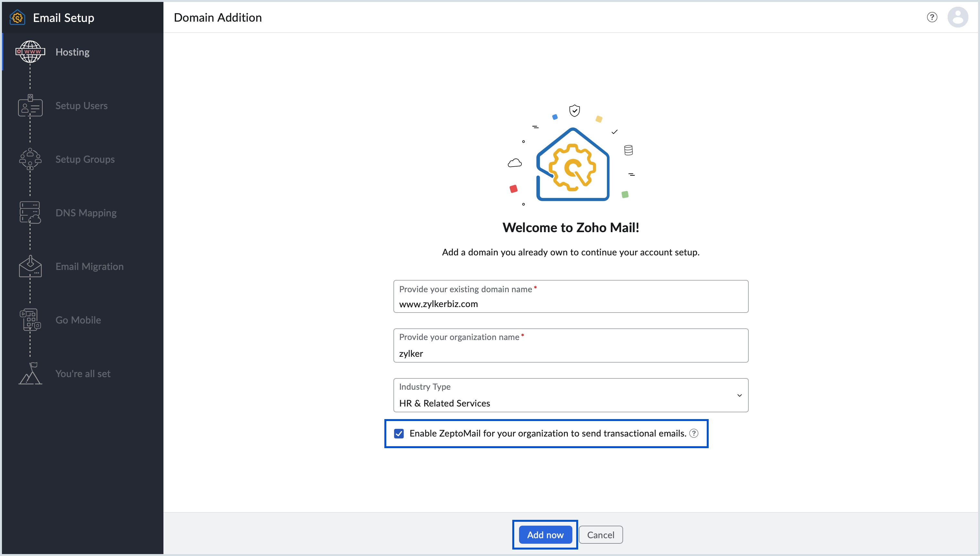This screenshot has height=556, width=980.
Task: Click the Welcome to Zoho Mail! heading
Action: 570,228
